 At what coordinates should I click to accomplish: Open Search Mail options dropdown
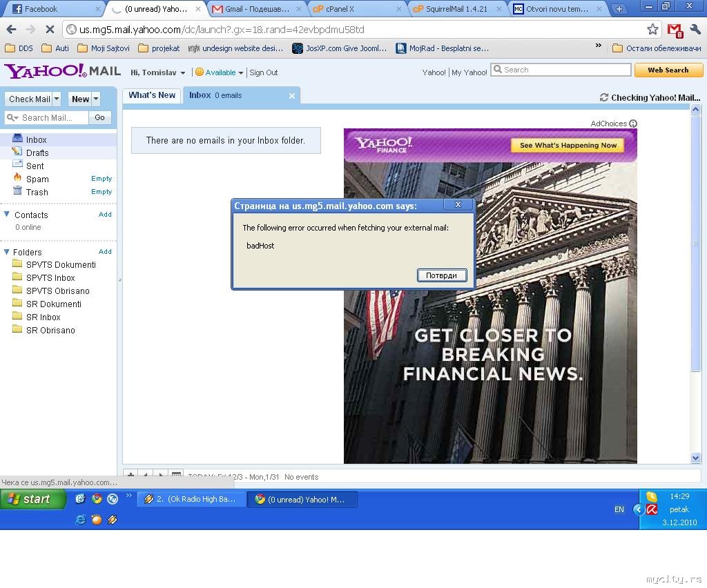coord(12,117)
